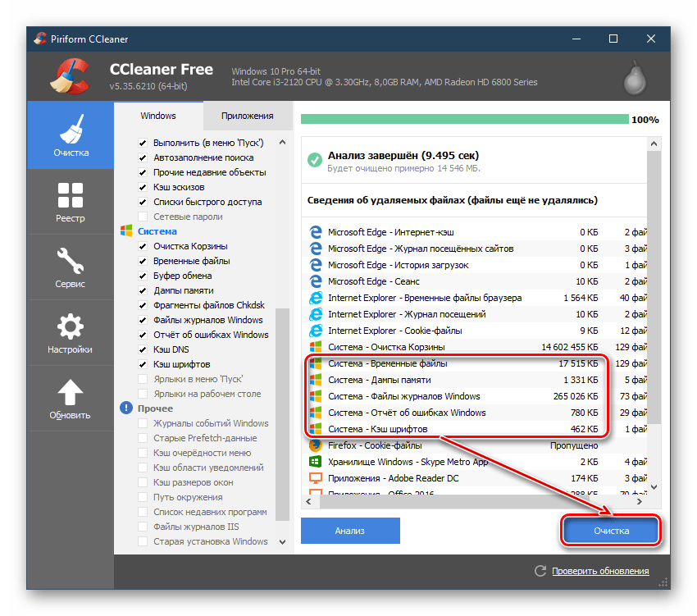Click the 100% analysis progress bar
This screenshot has height=616, width=697.
464,120
